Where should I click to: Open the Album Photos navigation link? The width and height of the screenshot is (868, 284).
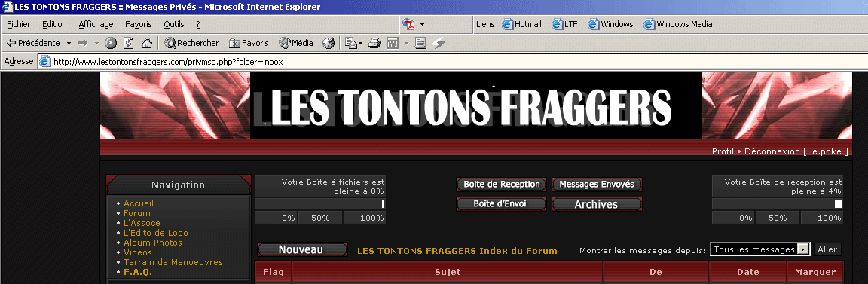pos(153,243)
